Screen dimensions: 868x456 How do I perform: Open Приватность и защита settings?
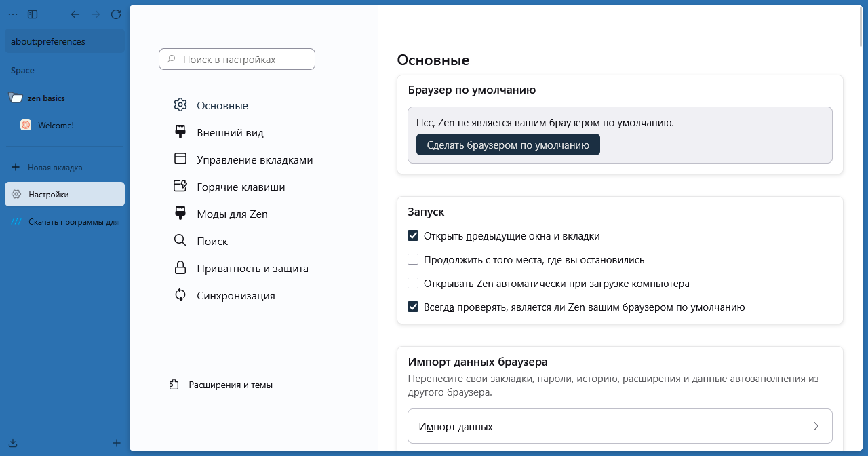[180, 268]
